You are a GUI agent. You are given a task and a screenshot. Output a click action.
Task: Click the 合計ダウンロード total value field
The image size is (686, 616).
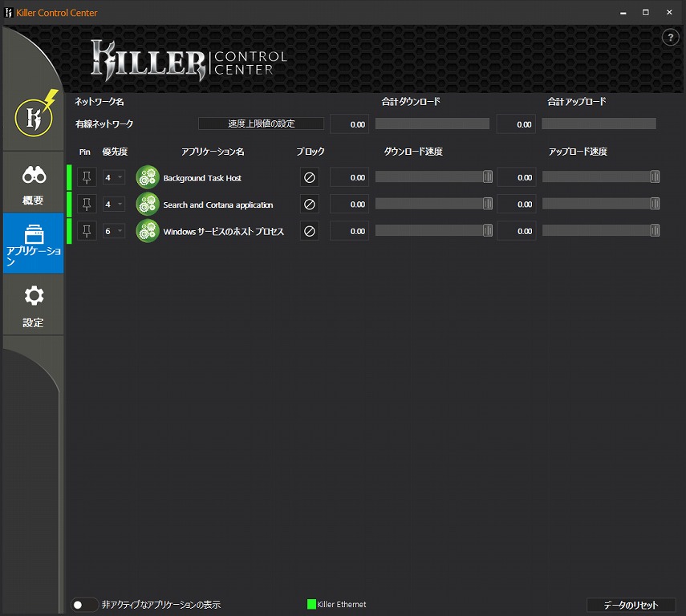click(349, 124)
